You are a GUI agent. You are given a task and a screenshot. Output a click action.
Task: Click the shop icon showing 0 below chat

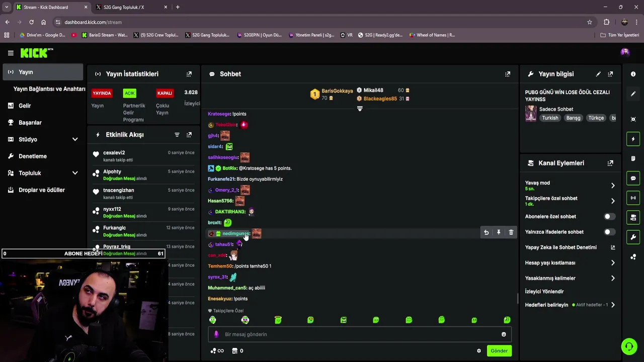click(237, 351)
